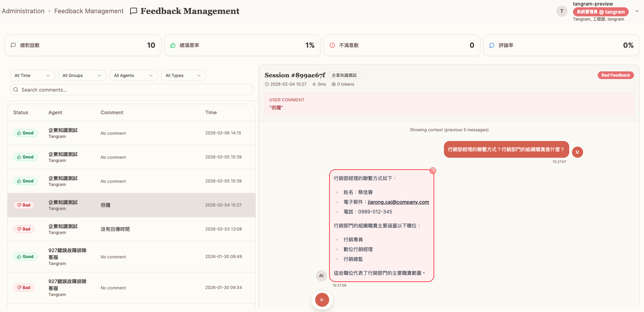Open the All Groups filter dropdown

click(82, 76)
